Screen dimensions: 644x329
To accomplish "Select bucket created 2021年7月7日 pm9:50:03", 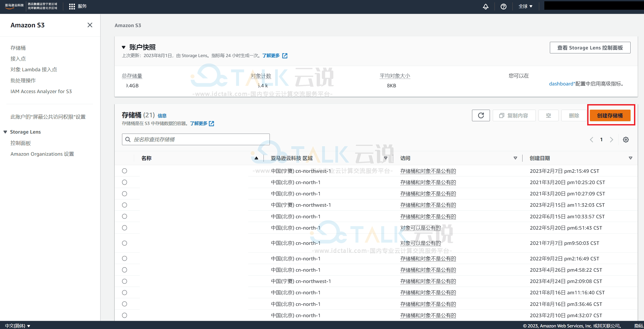I will [x=125, y=243].
